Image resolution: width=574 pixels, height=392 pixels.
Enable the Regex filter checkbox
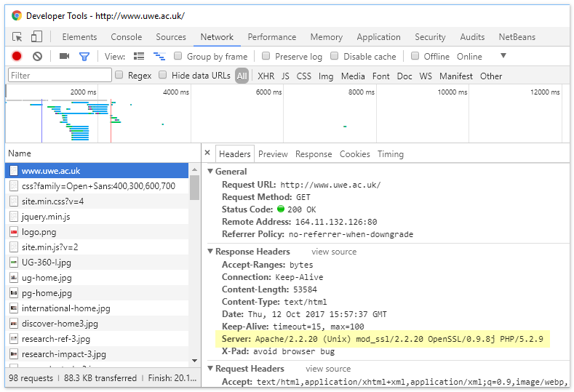coord(119,75)
